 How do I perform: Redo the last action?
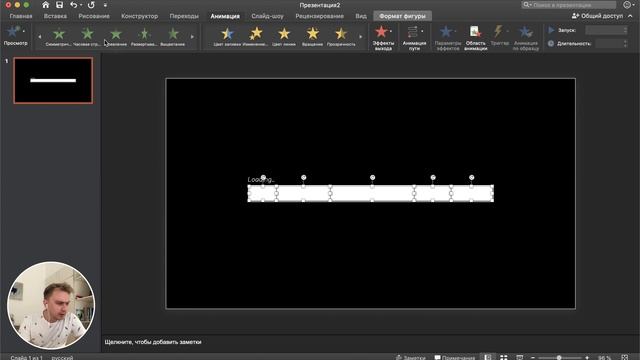(x=91, y=5)
